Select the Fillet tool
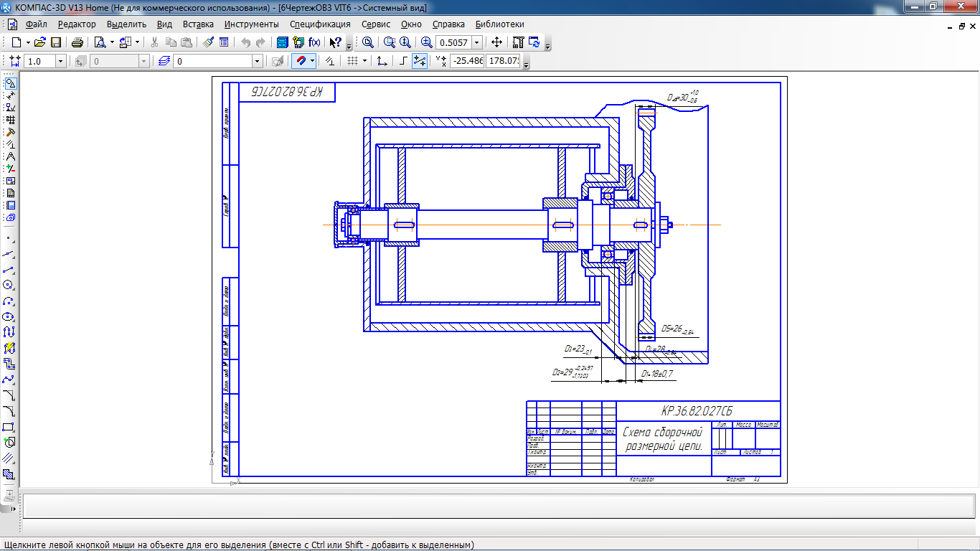Screen dimensions: 980x551 [x=9, y=411]
